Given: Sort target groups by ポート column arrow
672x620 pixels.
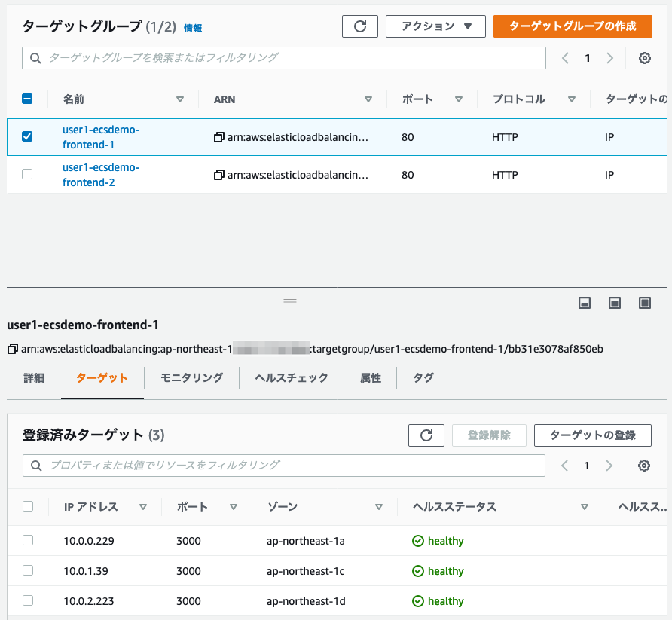Looking at the screenshot, I should pos(459,99).
